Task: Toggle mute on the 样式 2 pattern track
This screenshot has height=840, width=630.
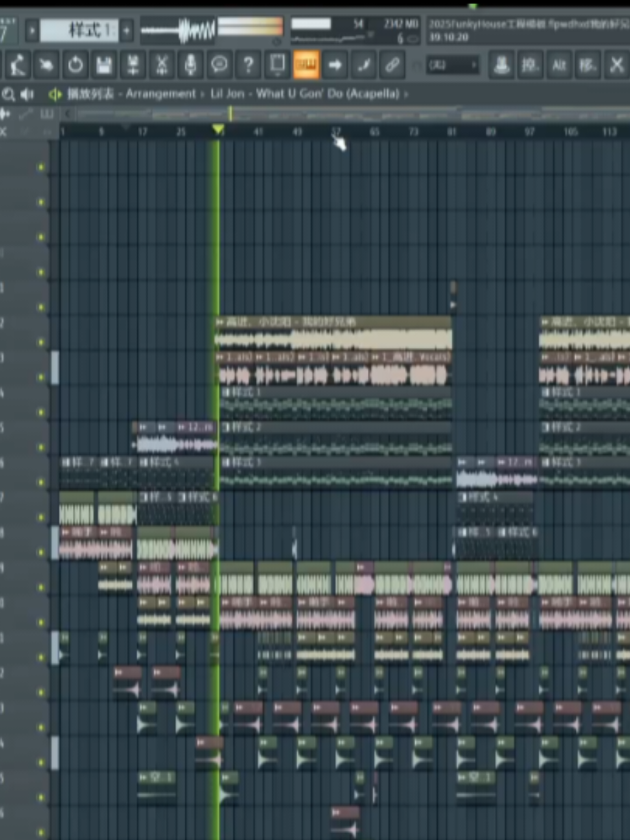Action: (41, 447)
